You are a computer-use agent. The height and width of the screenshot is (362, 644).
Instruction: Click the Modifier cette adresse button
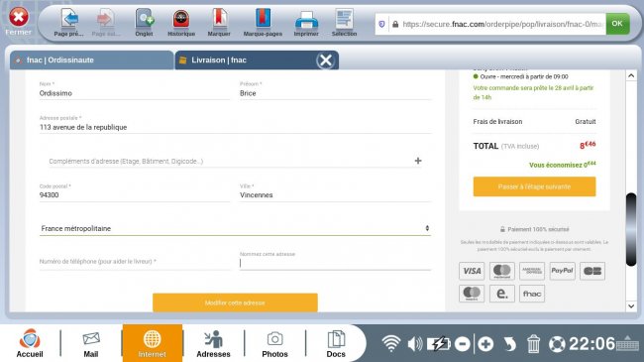[235, 302]
